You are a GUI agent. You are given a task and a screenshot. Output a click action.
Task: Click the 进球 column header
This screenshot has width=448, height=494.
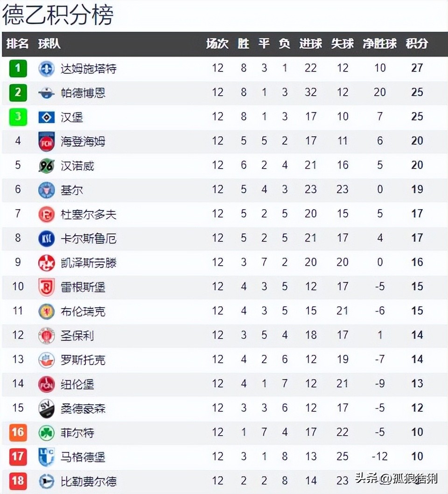pos(310,44)
